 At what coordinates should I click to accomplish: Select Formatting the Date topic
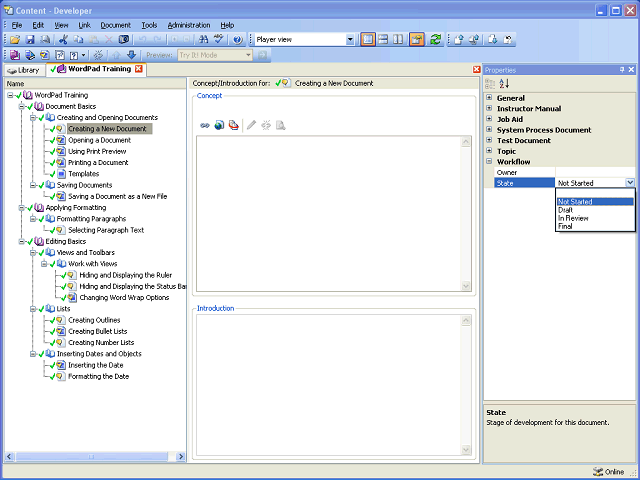pyautogui.click(x=98, y=376)
